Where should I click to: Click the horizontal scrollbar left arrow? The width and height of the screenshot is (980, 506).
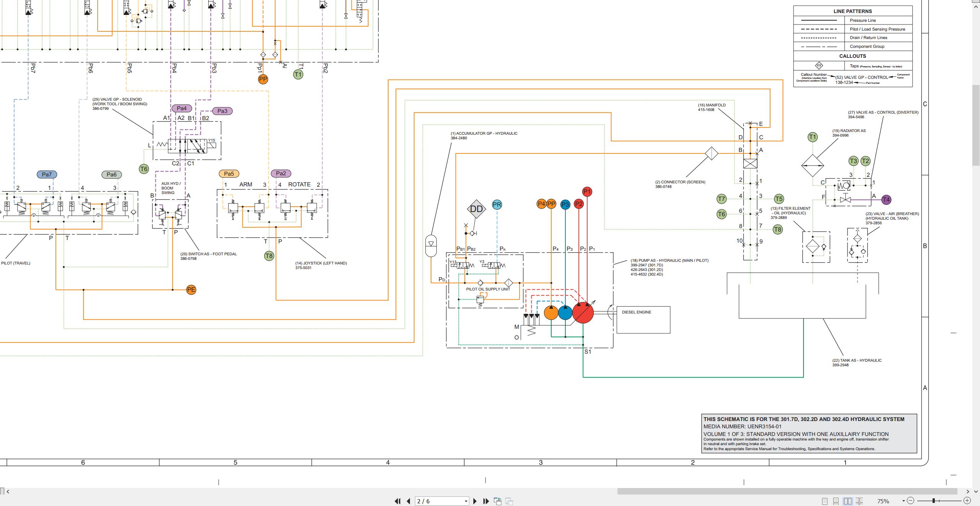tap(8, 491)
